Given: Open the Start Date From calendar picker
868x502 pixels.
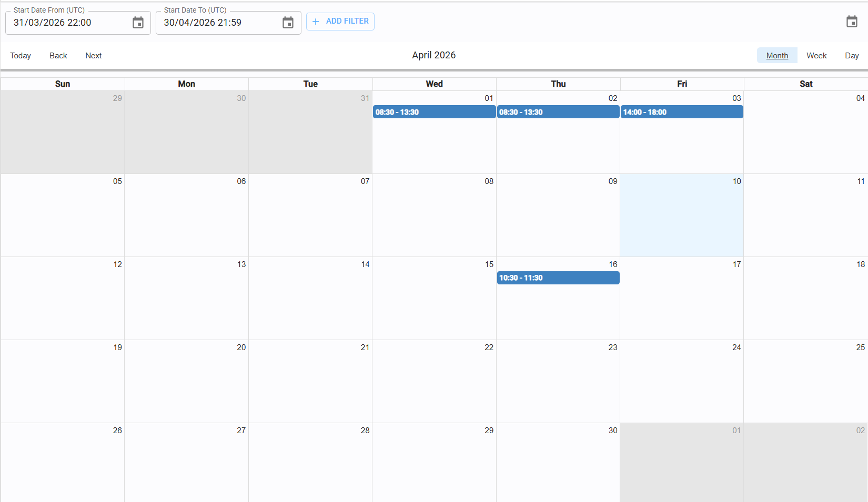Looking at the screenshot, I should point(138,23).
